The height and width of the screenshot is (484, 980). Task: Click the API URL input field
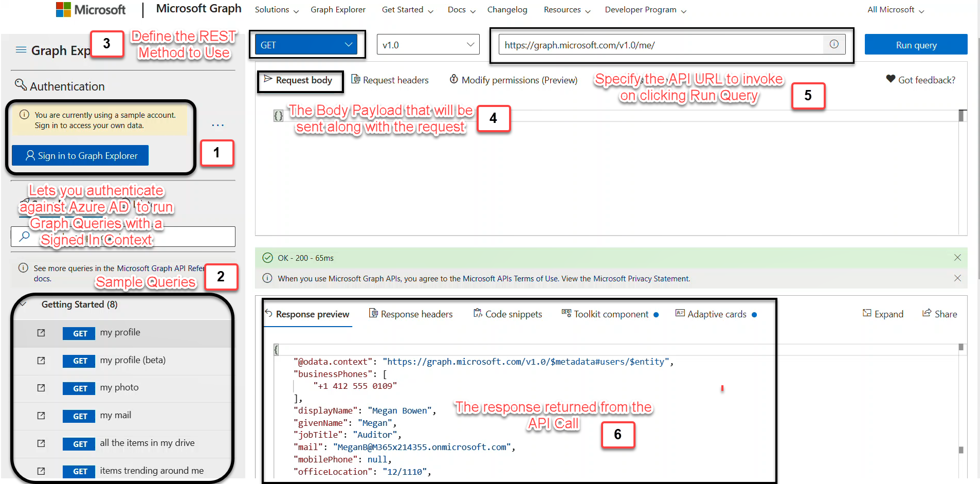tap(661, 45)
